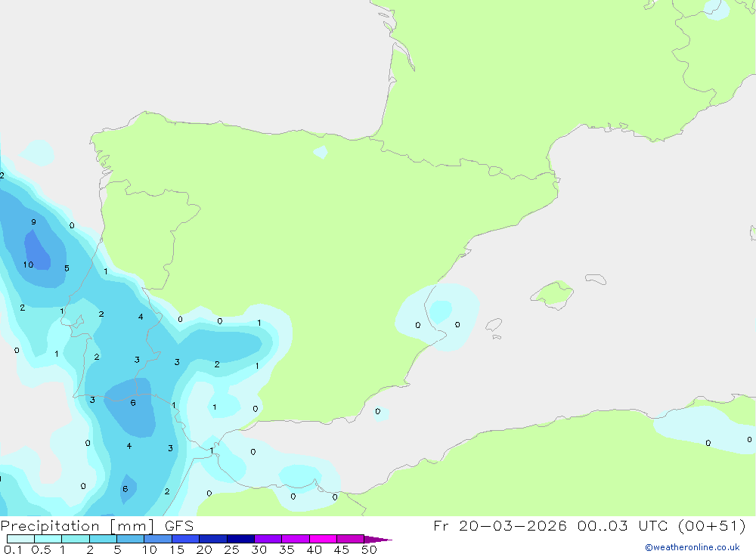Viewport: 756px width, 554px height.
Task: Select the 20–25 mm dark navy legend swatch
Action: click(212, 539)
